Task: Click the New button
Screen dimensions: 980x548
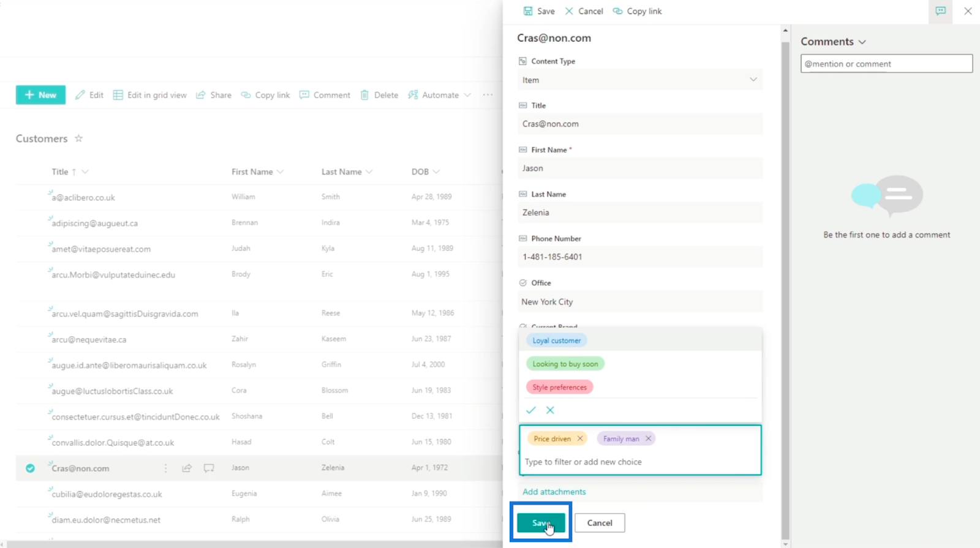Action: pyautogui.click(x=40, y=95)
